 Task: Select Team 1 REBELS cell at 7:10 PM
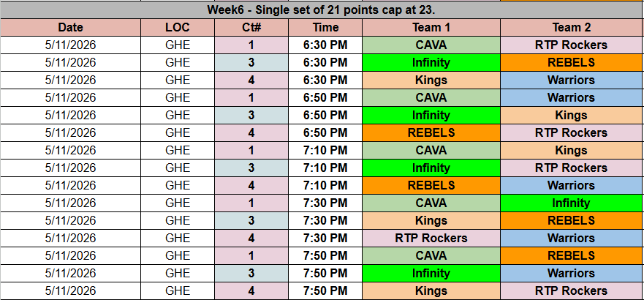[x=431, y=186]
